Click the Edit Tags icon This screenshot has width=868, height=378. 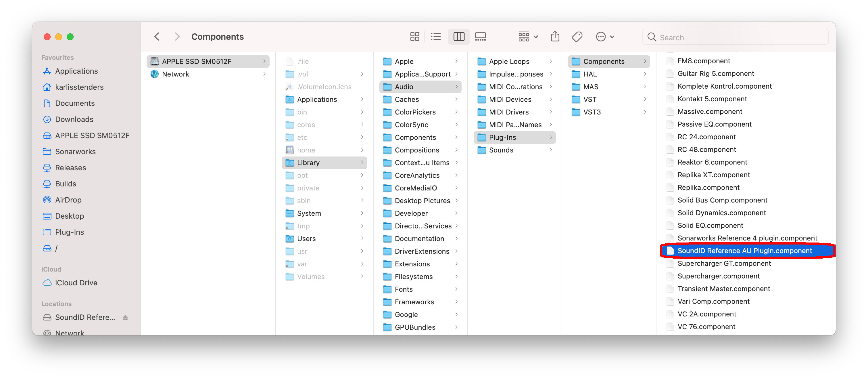[x=577, y=37]
